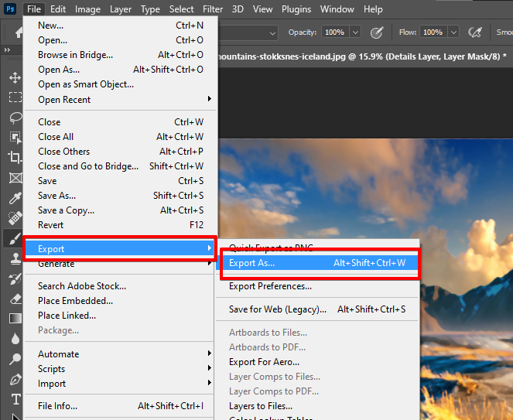Open the Flow percentage dropdown arrow
513x420 pixels.
click(x=453, y=32)
